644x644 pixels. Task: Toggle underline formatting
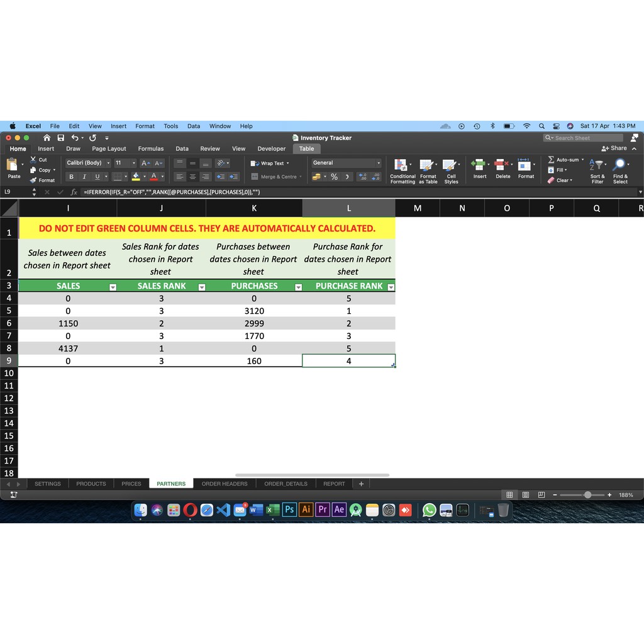[x=97, y=177]
